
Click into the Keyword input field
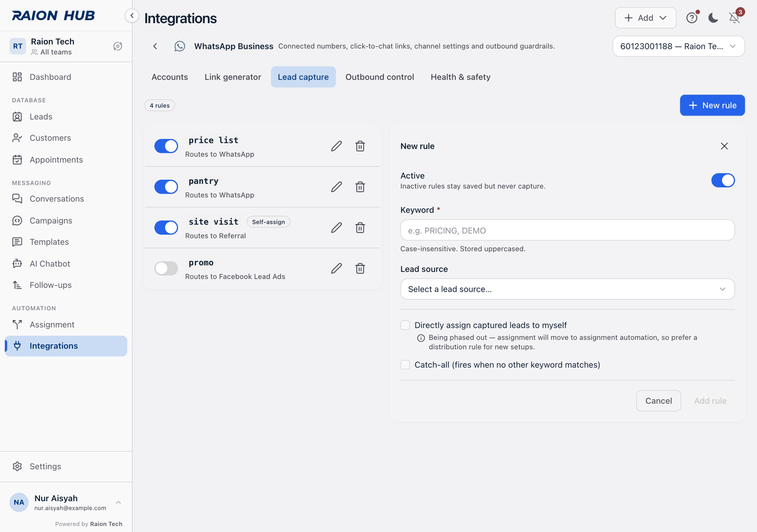pos(567,230)
